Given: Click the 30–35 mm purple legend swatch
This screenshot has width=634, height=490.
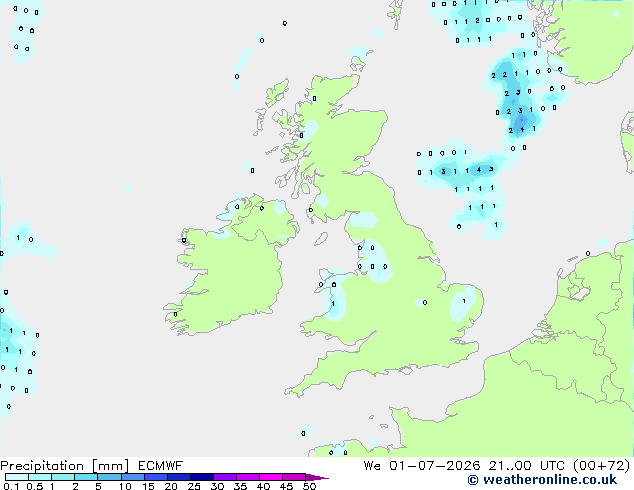Looking at the screenshot, I should point(225,477).
